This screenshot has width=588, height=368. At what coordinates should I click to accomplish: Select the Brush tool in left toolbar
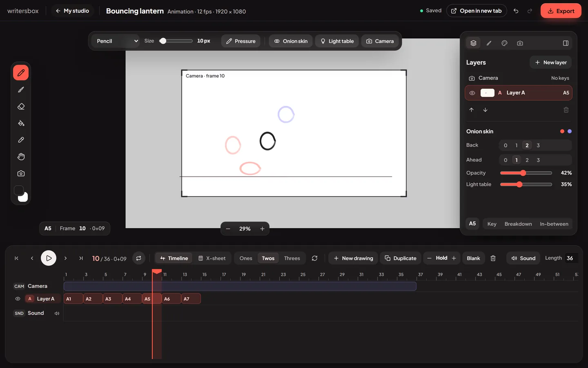click(21, 90)
